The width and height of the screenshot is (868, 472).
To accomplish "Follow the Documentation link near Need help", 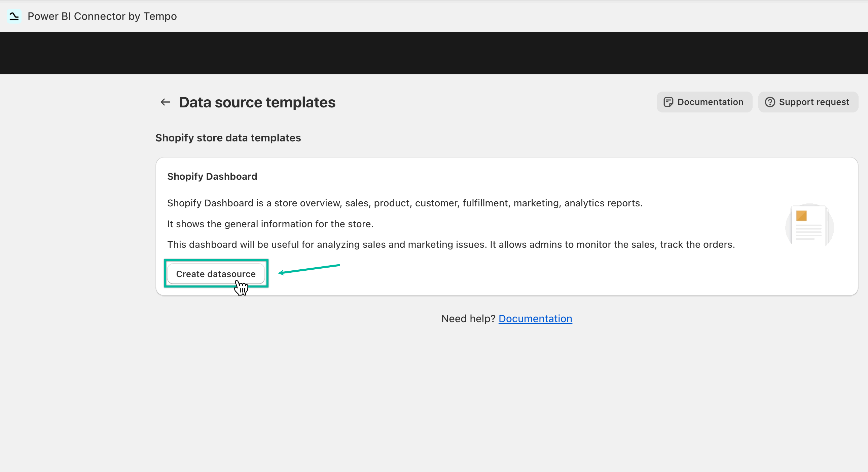I will click(535, 318).
